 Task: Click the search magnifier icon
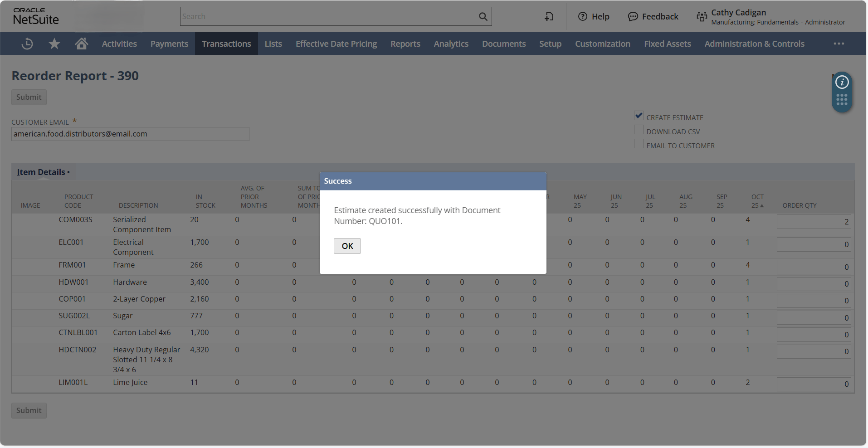[483, 17]
